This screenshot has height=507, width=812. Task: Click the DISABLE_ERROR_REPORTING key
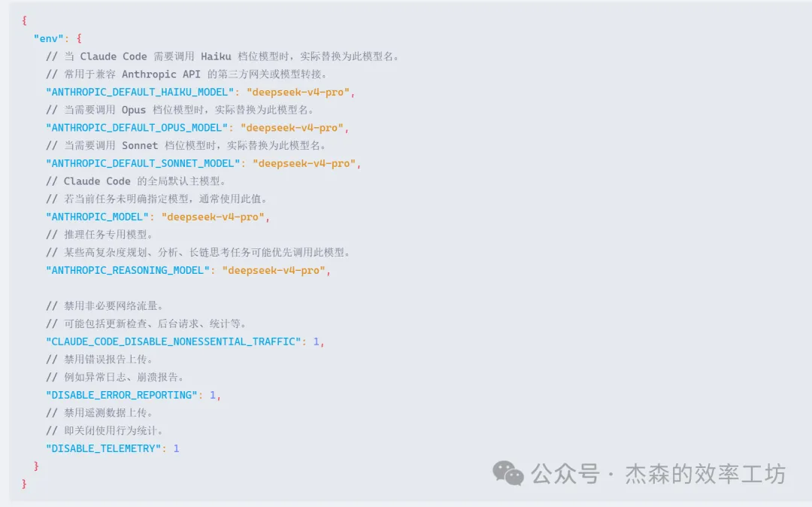click(121, 395)
